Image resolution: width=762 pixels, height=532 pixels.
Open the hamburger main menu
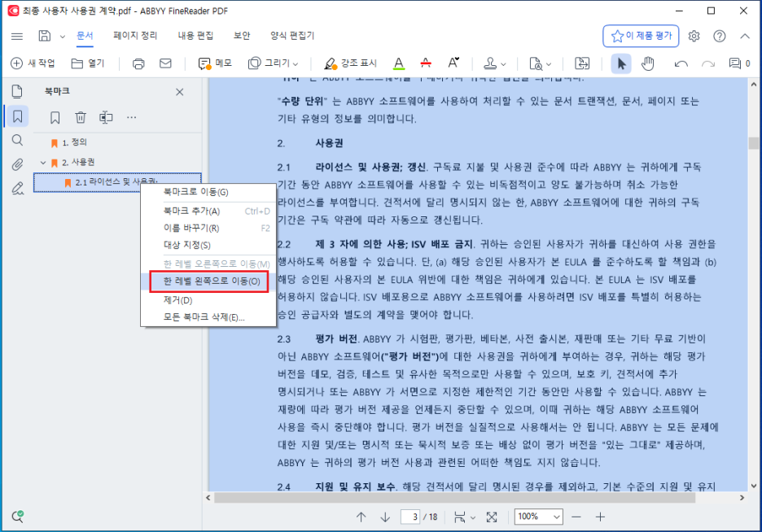tap(17, 36)
